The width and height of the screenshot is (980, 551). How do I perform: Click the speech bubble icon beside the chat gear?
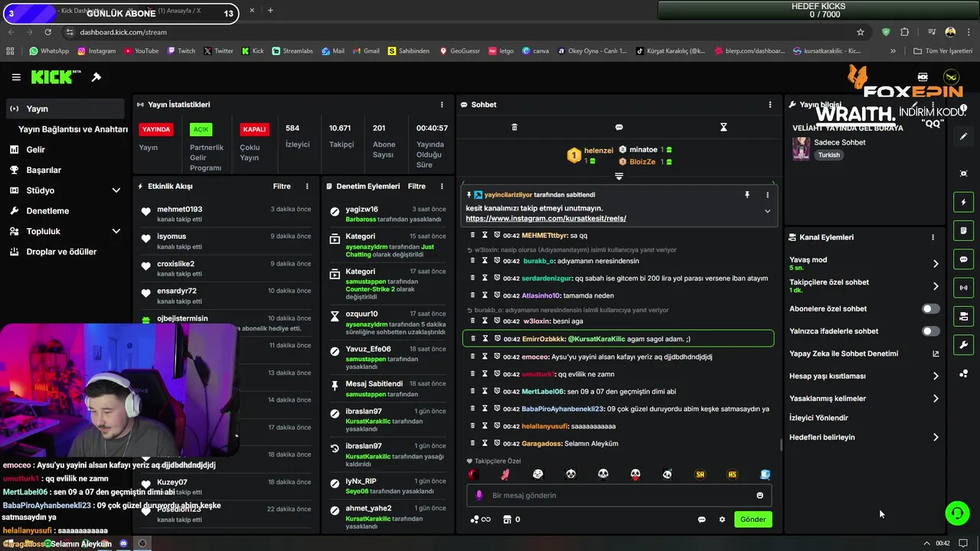pyautogui.click(x=701, y=520)
